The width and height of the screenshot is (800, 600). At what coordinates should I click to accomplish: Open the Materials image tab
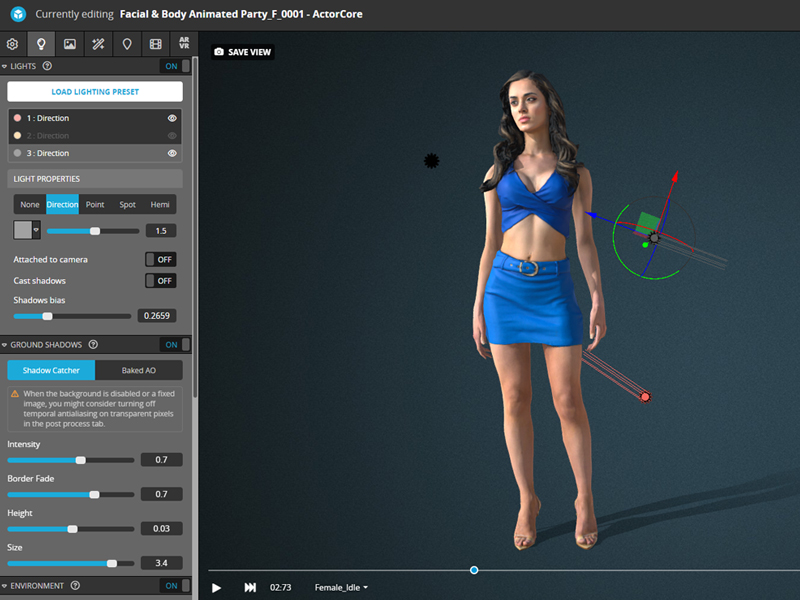click(x=69, y=44)
